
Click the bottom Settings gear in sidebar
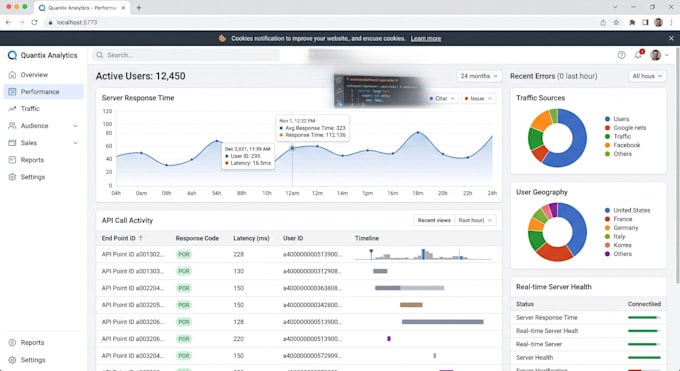[12, 360]
